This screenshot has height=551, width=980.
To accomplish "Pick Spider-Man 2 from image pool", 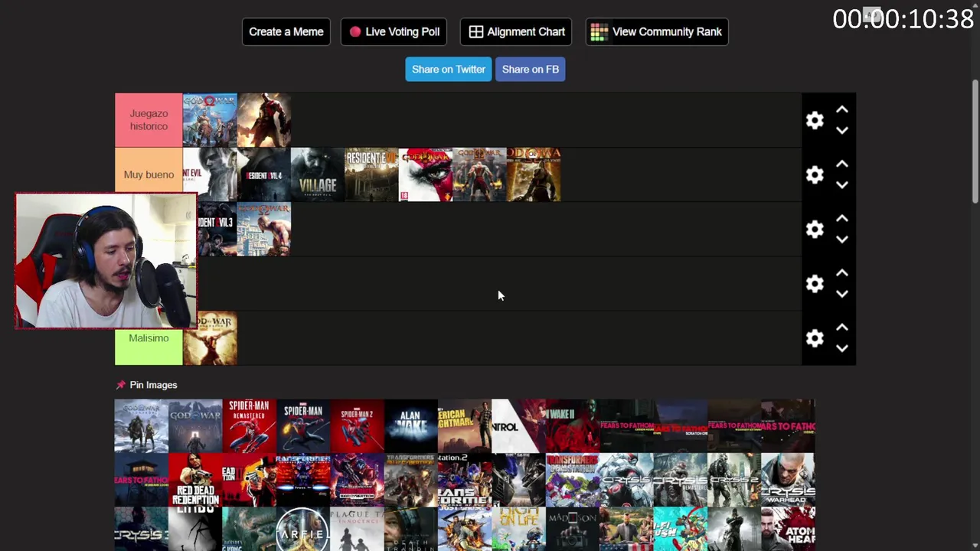I will pyautogui.click(x=357, y=425).
